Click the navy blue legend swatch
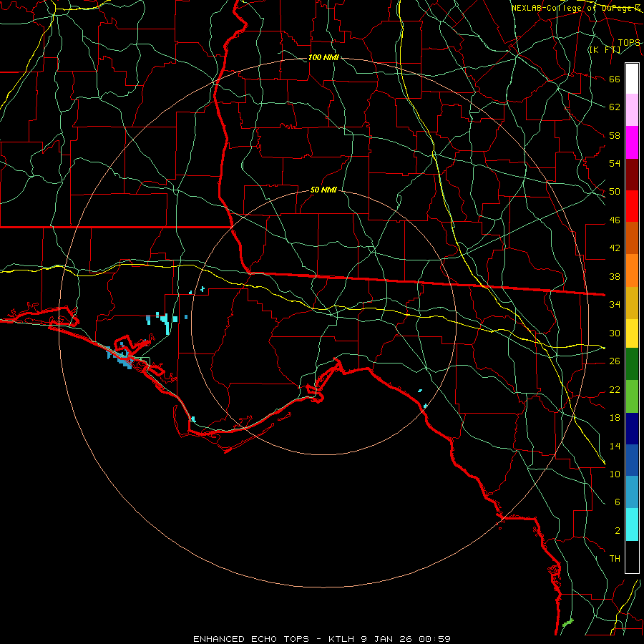 tap(632, 429)
